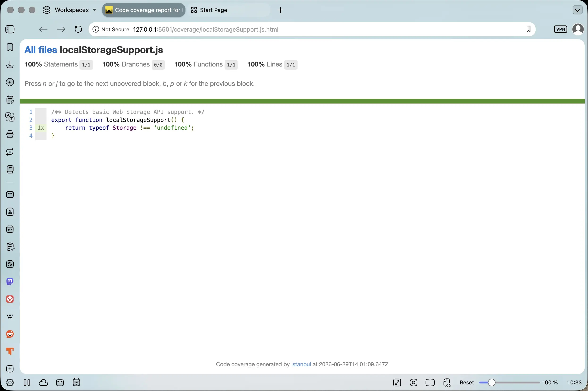Toggle the VPN button
Image resolution: width=588 pixels, height=391 pixels.
pyautogui.click(x=561, y=29)
